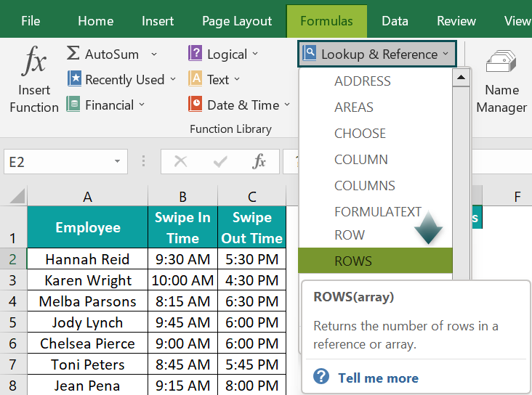This screenshot has width=532, height=395.
Task: Click the Swipe In Time header cell
Action: pos(182,227)
